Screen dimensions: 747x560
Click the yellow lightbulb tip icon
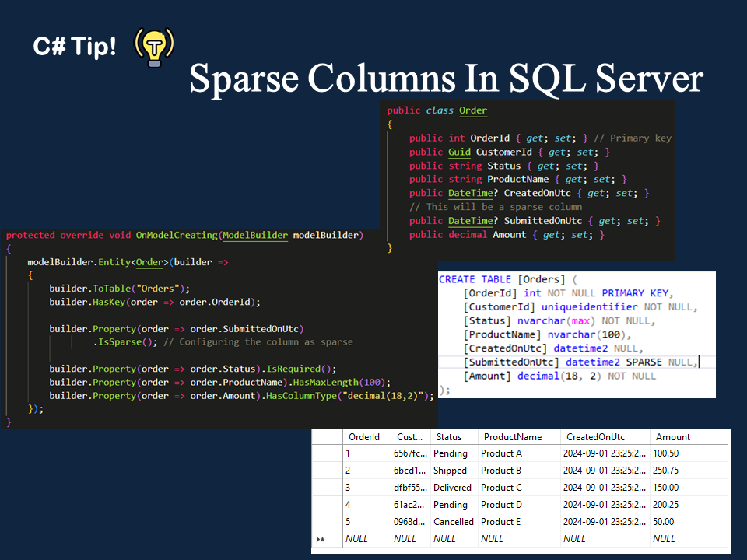click(154, 46)
